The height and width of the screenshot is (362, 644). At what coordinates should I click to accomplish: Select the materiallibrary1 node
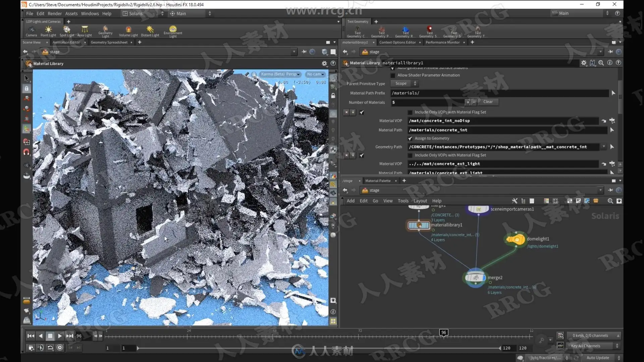419,225
